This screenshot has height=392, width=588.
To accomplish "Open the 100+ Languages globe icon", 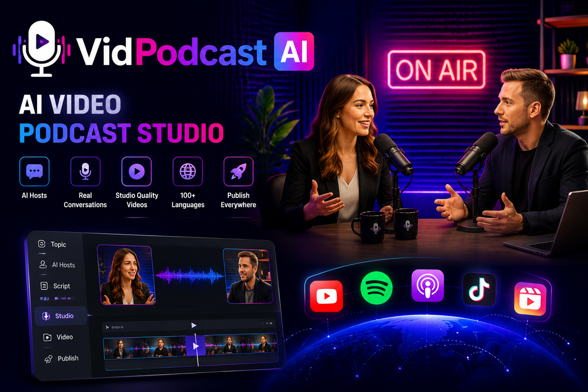I will click(188, 171).
